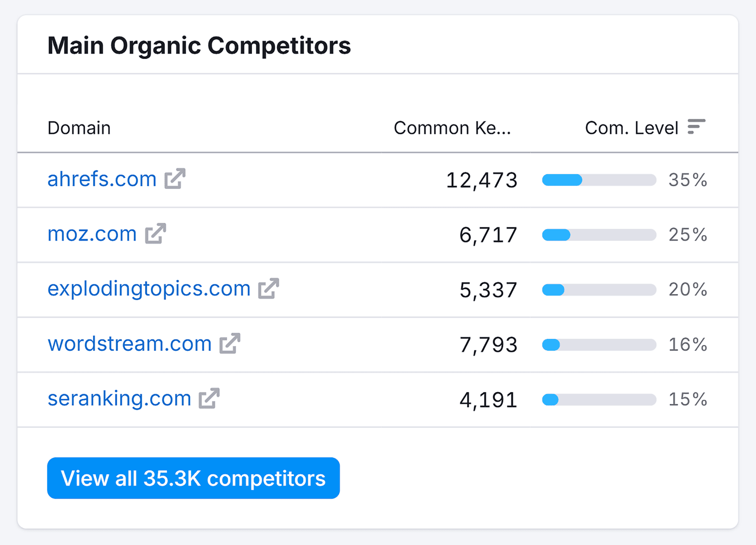Click the 12,473 common keywords value
The image size is (756, 545).
481,180
